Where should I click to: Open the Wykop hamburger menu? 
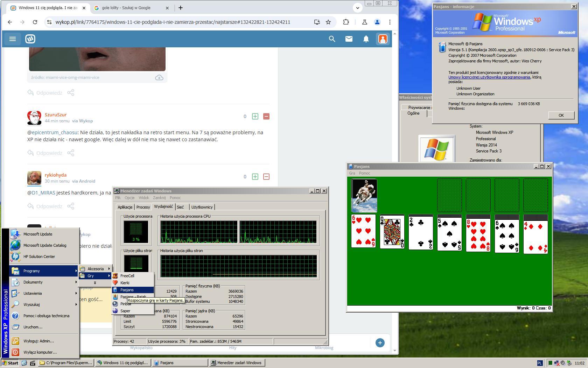point(13,39)
